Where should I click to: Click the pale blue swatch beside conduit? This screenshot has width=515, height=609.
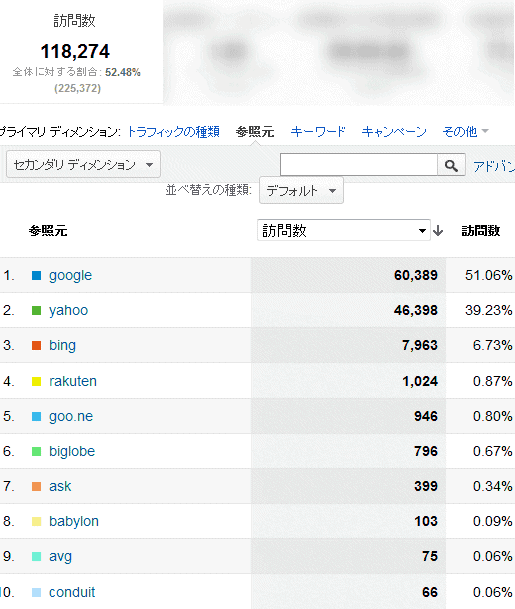(37, 592)
